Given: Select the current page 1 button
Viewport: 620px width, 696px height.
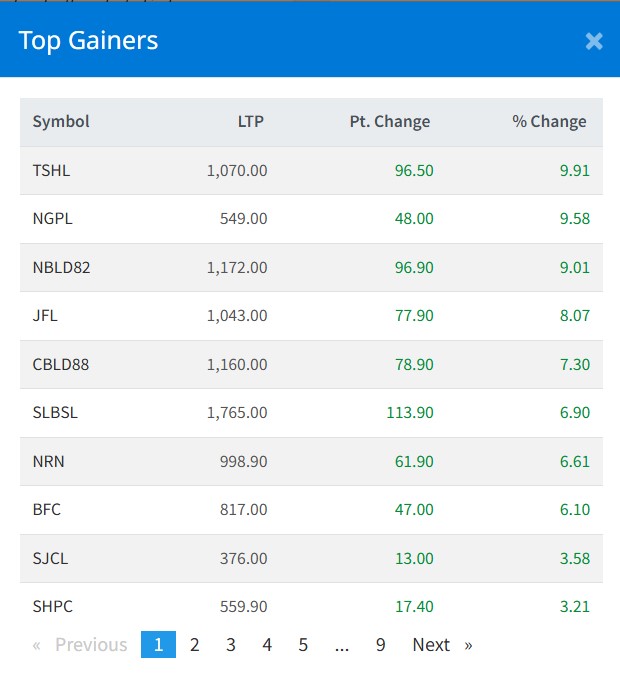Looking at the screenshot, I should 158,645.
